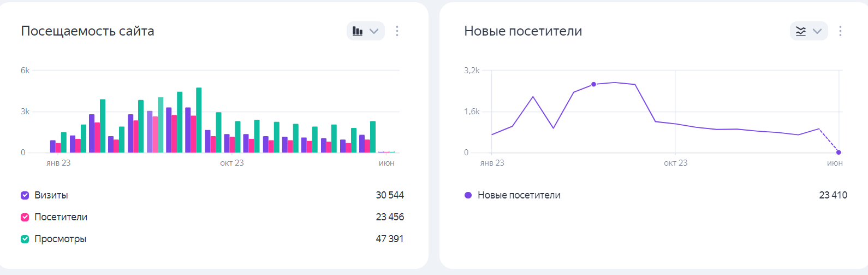The height and width of the screenshot is (275, 868).
Task: Select highlighted purple point at line chart peak
Action: (593, 84)
